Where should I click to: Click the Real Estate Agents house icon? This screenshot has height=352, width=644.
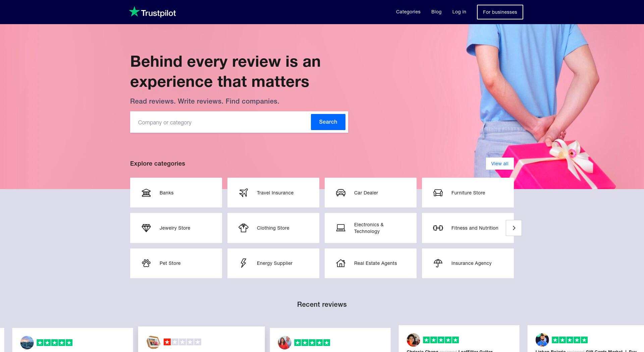tap(341, 263)
